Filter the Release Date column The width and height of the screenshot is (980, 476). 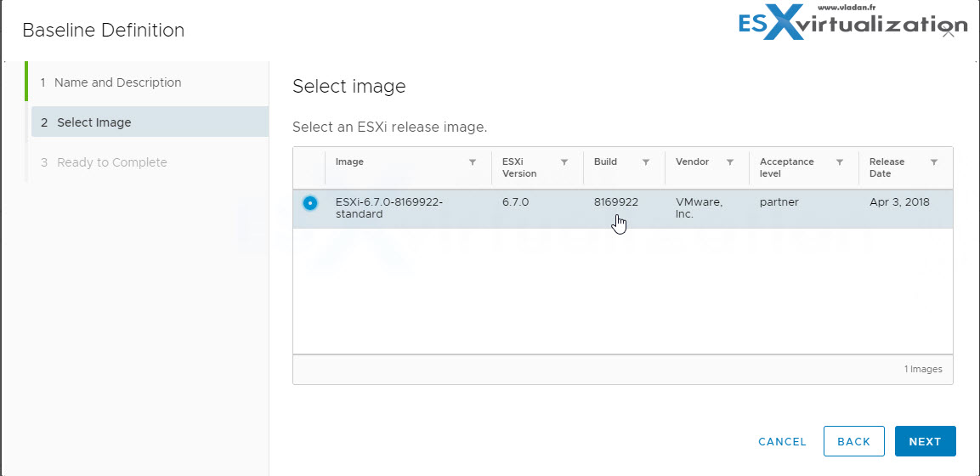[x=934, y=162]
